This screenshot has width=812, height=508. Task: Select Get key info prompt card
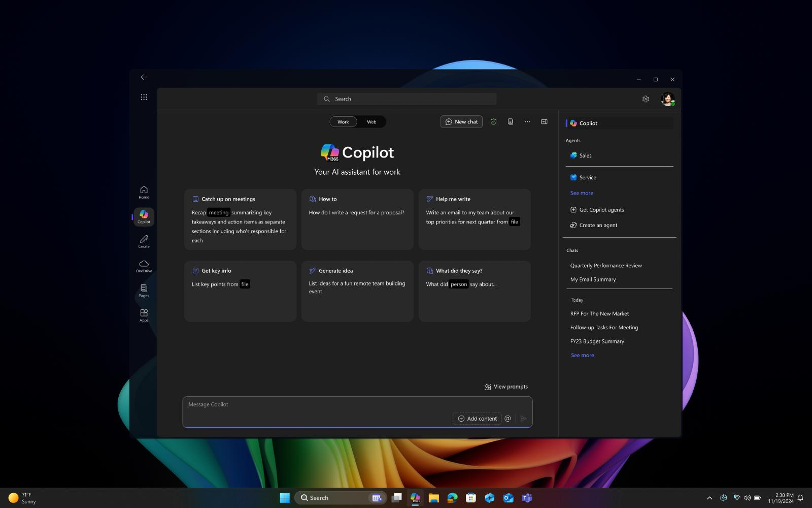[240, 291]
